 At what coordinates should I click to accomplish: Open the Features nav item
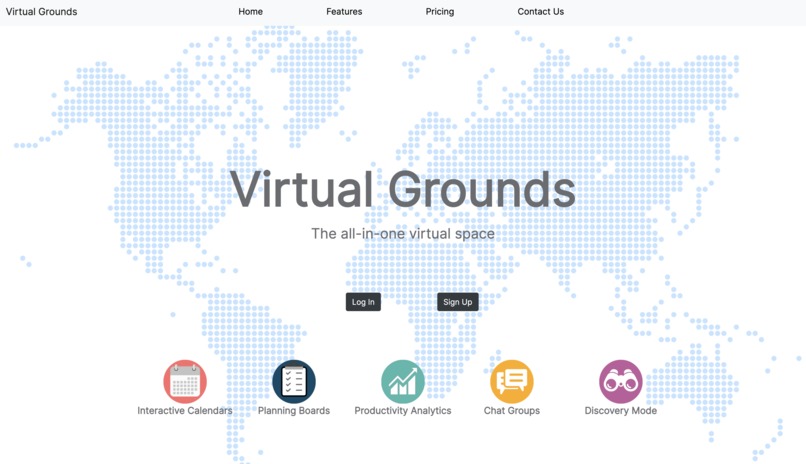point(344,11)
